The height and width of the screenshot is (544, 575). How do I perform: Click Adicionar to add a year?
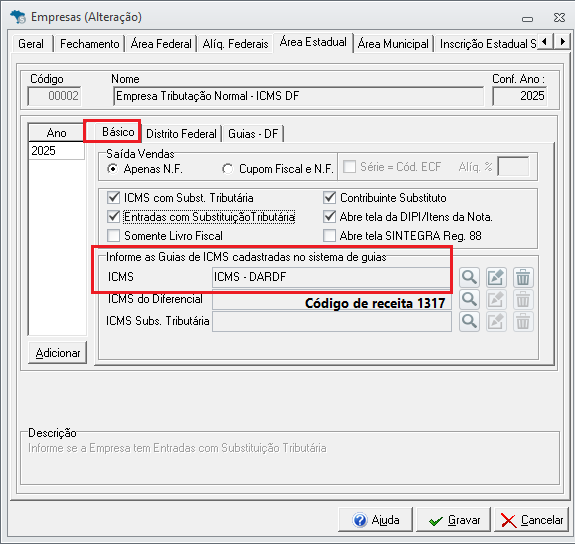click(x=58, y=353)
